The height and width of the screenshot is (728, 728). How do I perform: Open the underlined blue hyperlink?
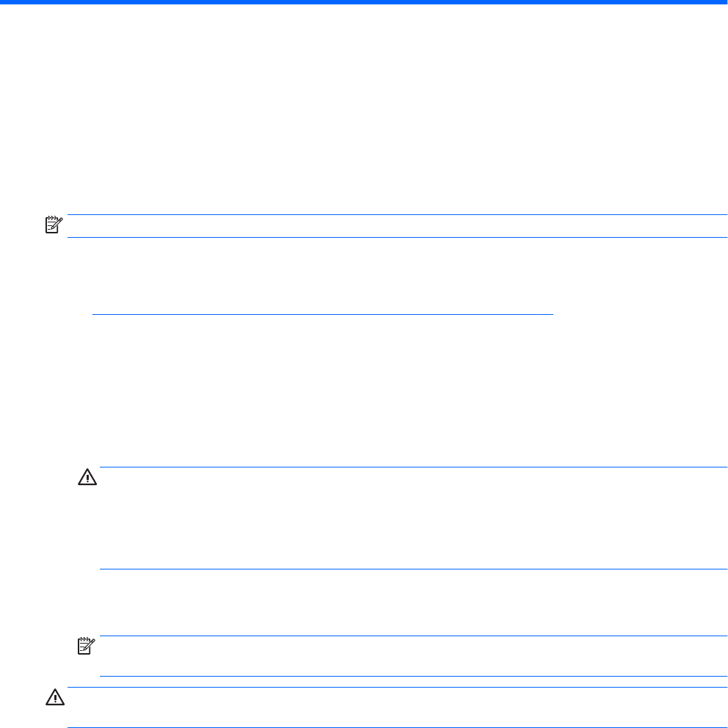[322, 313]
